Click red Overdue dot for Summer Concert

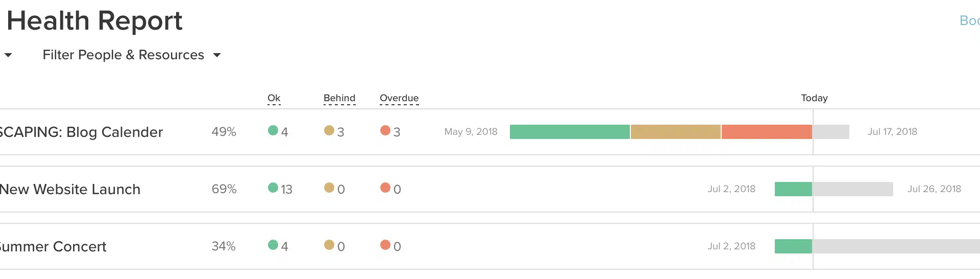tap(385, 245)
